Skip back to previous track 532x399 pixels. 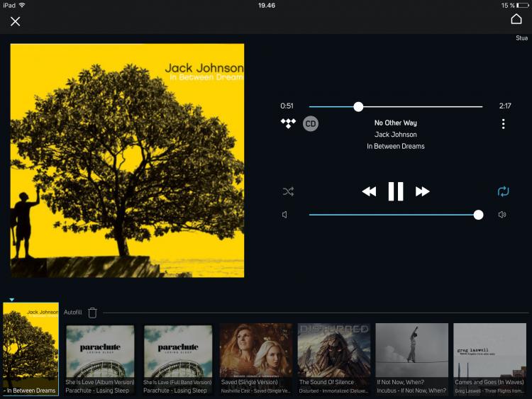coord(369,191)
